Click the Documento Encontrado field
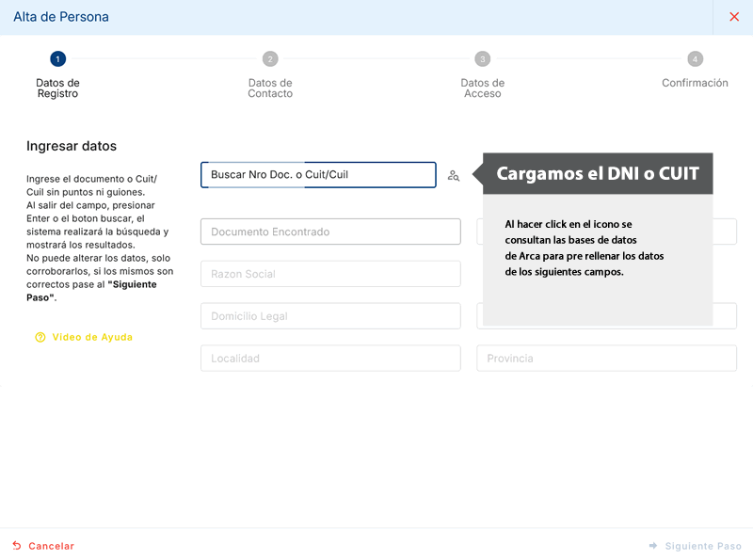753x560 pixels. pos(330,232)
